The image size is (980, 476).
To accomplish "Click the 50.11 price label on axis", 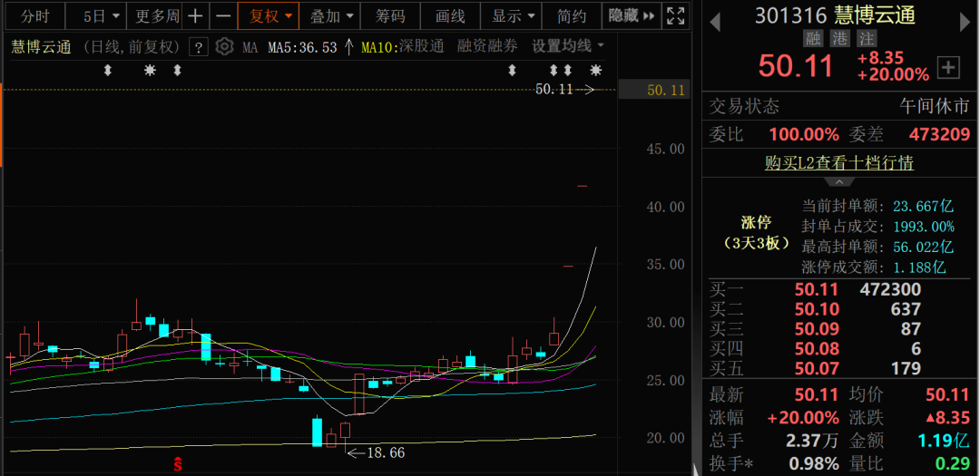I will (665, 90).
